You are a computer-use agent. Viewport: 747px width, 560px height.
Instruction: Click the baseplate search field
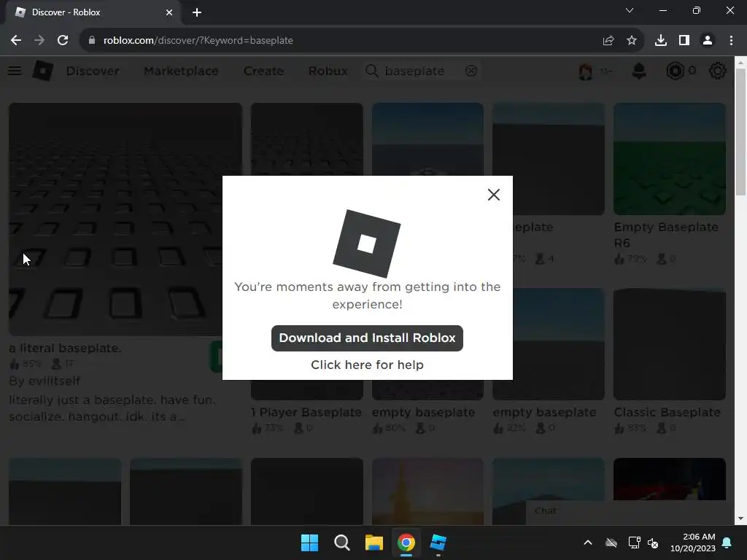[x=422, y=71]
